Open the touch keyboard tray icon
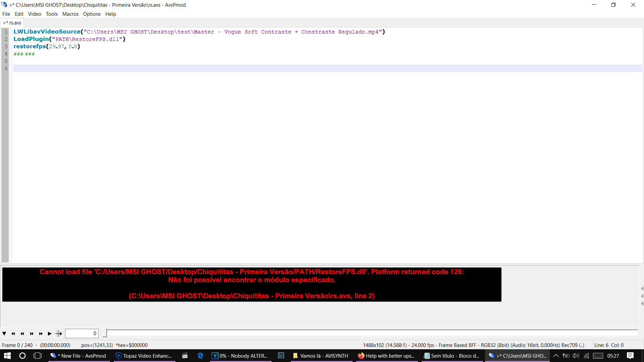The width and height of the screenshot is (644, 362). point(598,356)
